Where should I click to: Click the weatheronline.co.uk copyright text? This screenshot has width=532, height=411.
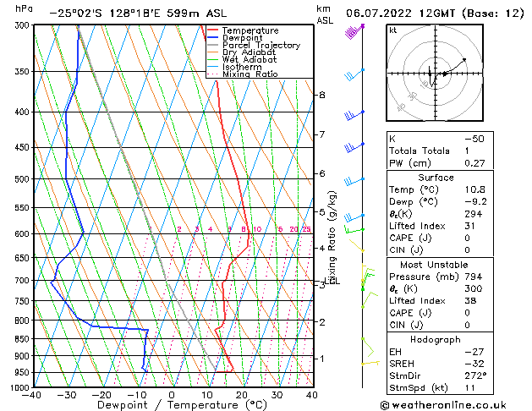click(x=442, y=405)
